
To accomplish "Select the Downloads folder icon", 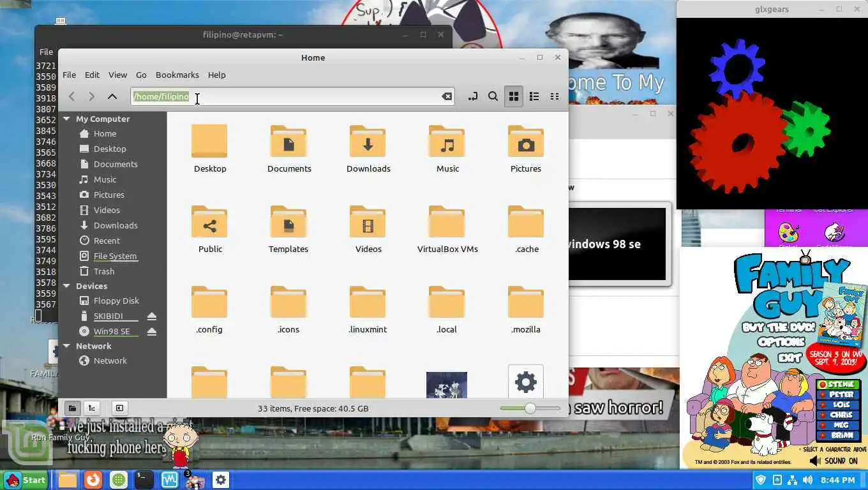I will point(368,141).
